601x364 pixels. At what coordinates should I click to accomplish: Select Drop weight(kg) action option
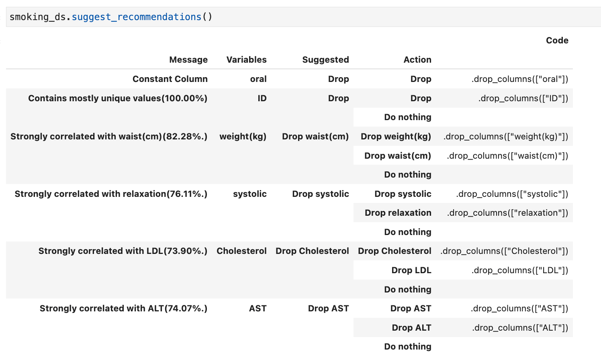coord(395,136)
